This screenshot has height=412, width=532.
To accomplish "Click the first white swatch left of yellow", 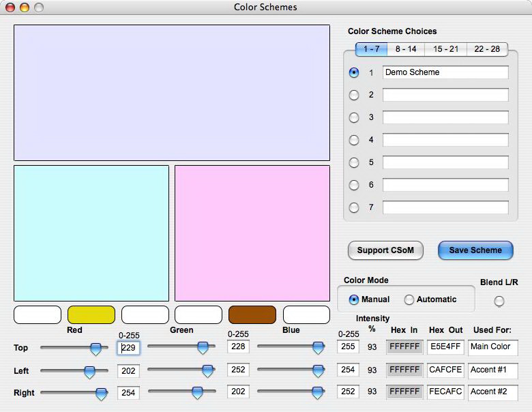I will coord(38,314).
